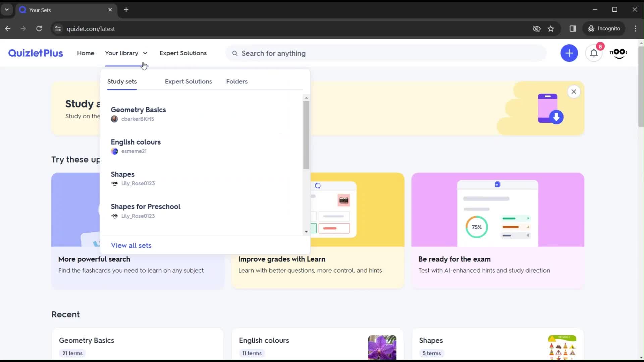Open Chrome three-dot menu

point(635,28)
